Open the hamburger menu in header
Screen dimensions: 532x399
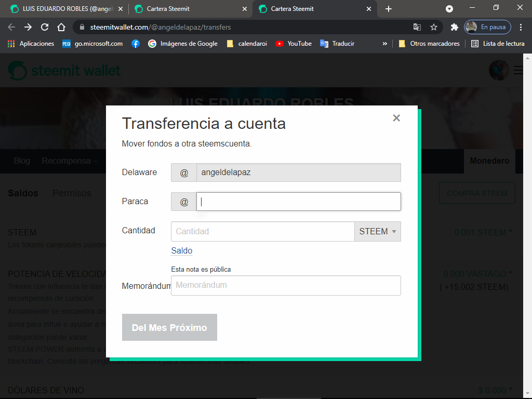click(x=518, y=70)
